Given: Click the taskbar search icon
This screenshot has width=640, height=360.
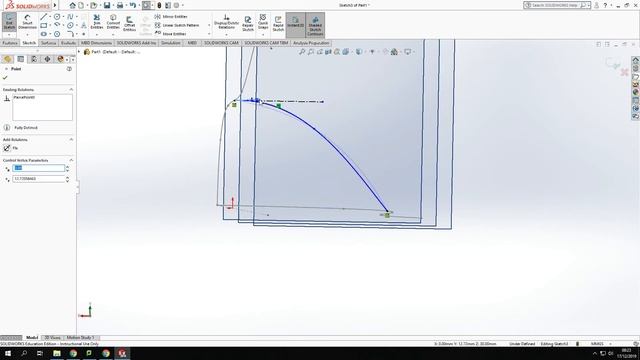Looking at the screenshot, I should pyautogui.click(x=24, y=353).
